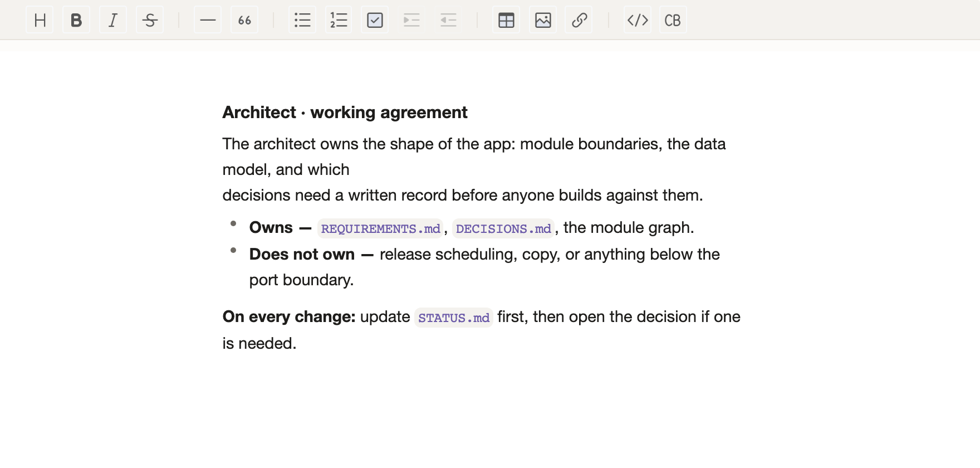Apply inline code formatting
980x468 pixels.
click(638, 20)
